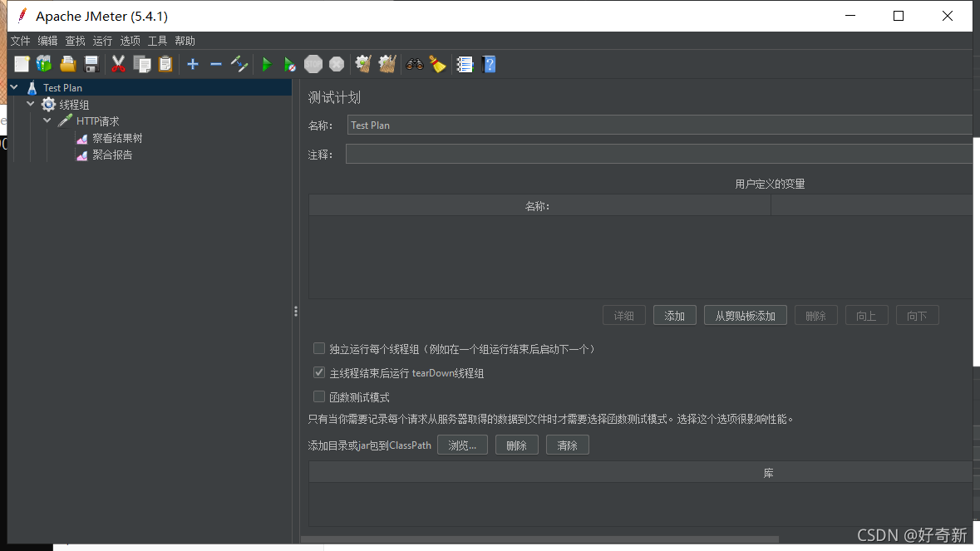Viewport: 980px width, 551px height.
Task: Click the gear icon beside 线程组
Action: [x=48, y=105]
